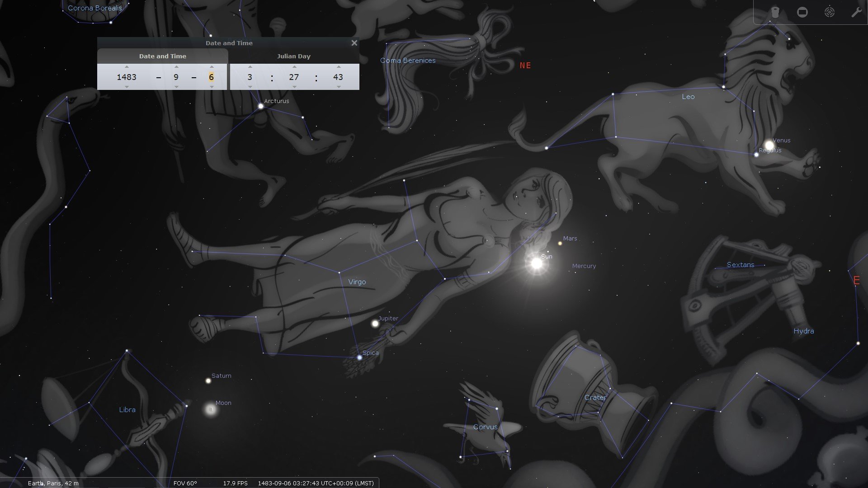Click the FOV 60° status text
Screen dimensions: 868x488
click(x=185, y=483)
